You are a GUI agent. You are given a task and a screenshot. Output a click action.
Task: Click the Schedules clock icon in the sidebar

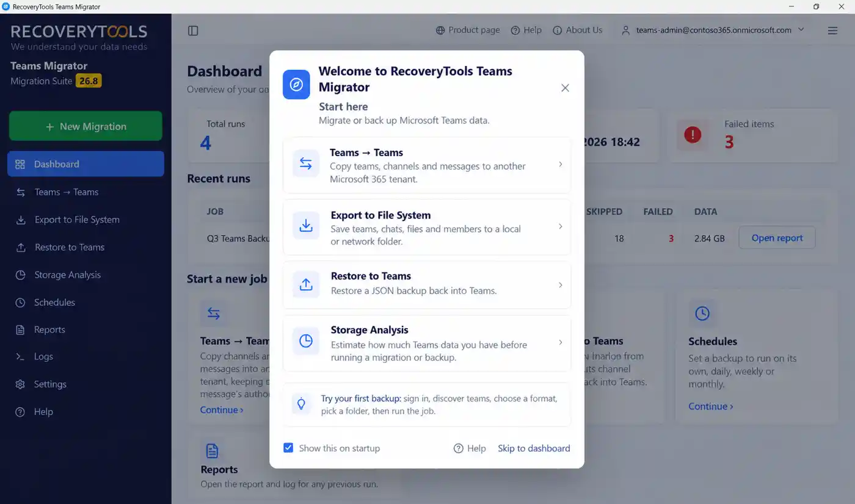20,302
